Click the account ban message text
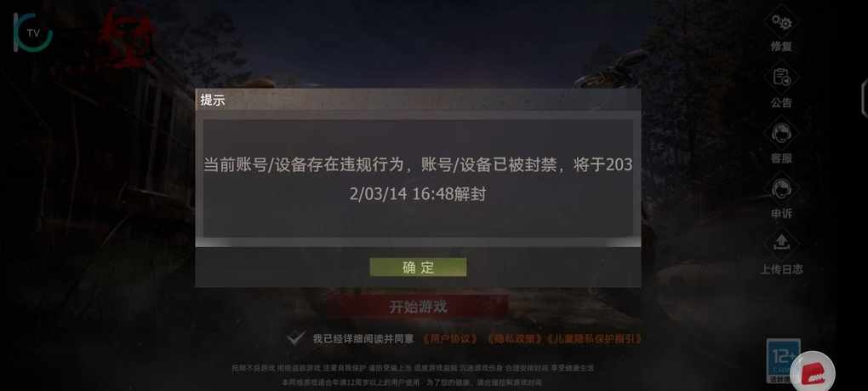This screenshot has height=391, width=868. click(x=418, y=180)
